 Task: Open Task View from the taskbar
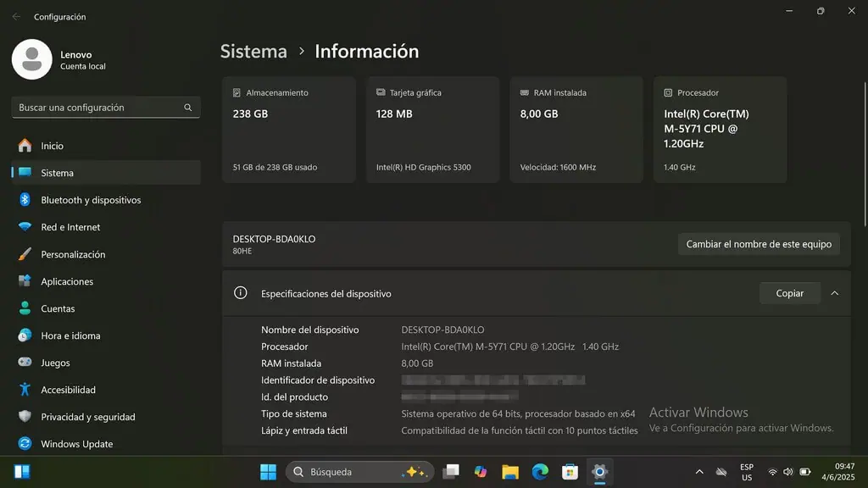tap(451, 471)
